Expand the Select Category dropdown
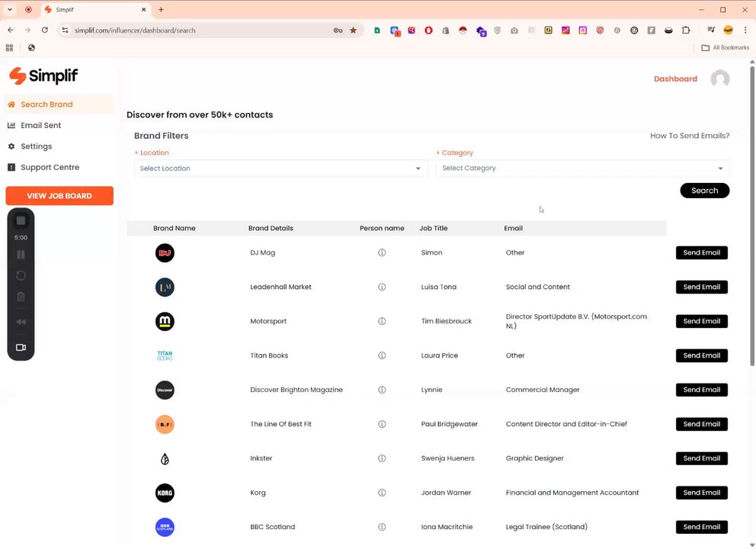The image size is (756, 549). click(x=582, y=168)
